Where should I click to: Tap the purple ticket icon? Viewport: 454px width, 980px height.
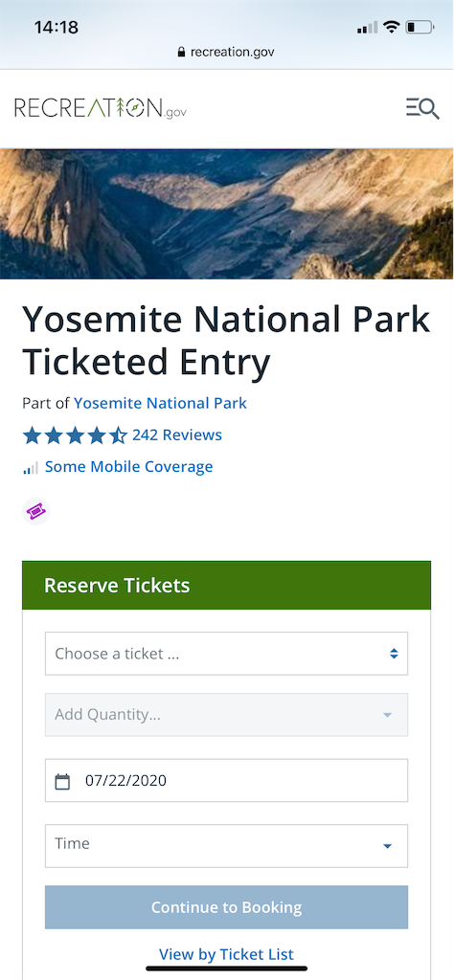coord(35,512)
